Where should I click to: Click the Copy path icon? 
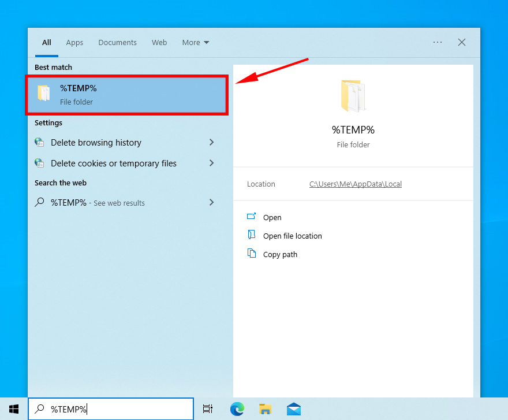tap(252, 254)
